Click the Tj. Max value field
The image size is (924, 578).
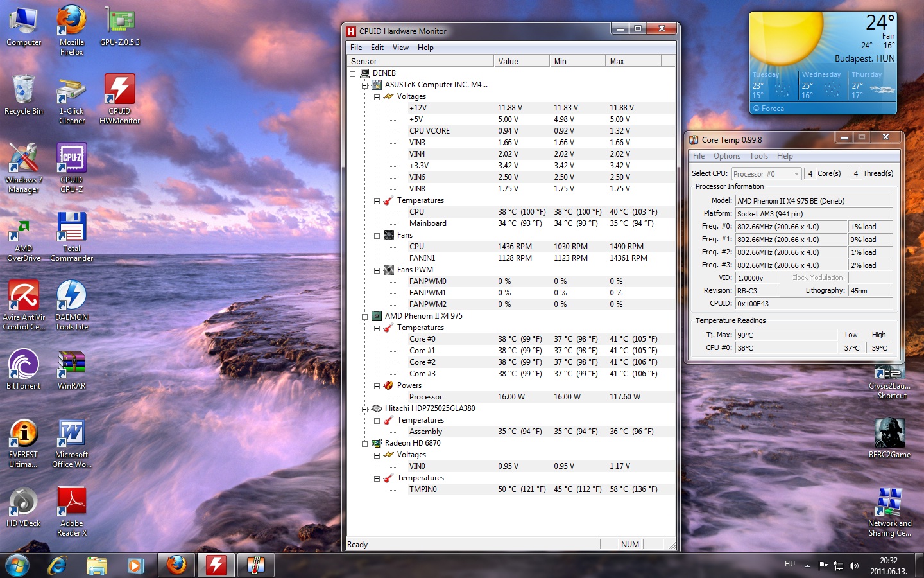coord(786,335)
